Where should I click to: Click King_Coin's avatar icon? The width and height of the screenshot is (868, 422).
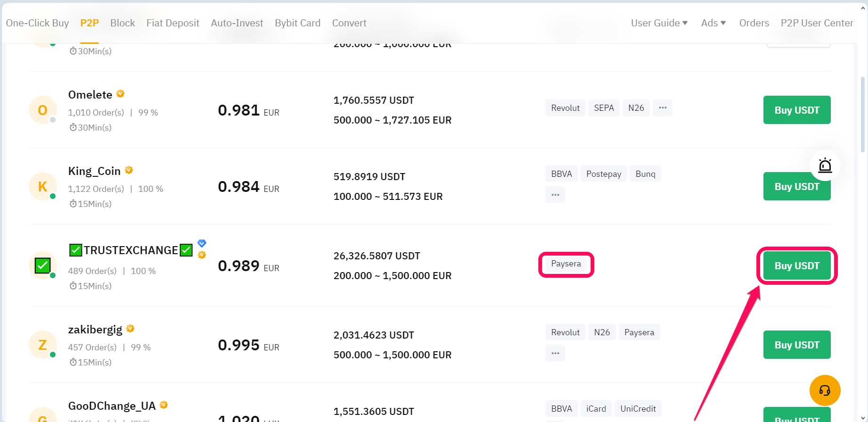click(x=43, y=186)
